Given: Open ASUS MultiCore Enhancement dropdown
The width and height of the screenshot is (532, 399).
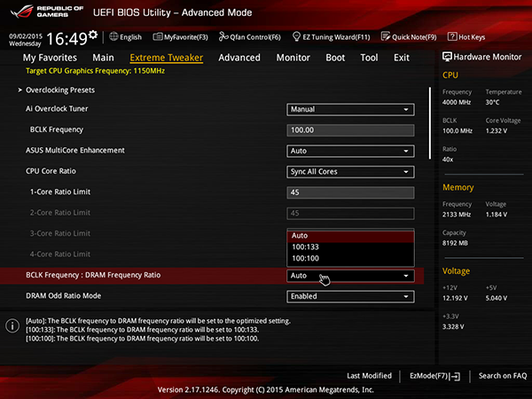Looking at the screenshot, I should click(350, 151).
